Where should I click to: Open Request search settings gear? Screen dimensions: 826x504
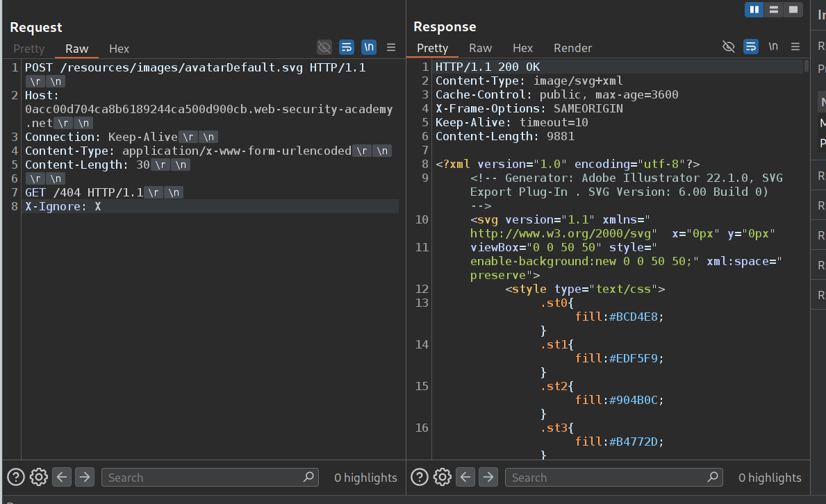point(39,477)
